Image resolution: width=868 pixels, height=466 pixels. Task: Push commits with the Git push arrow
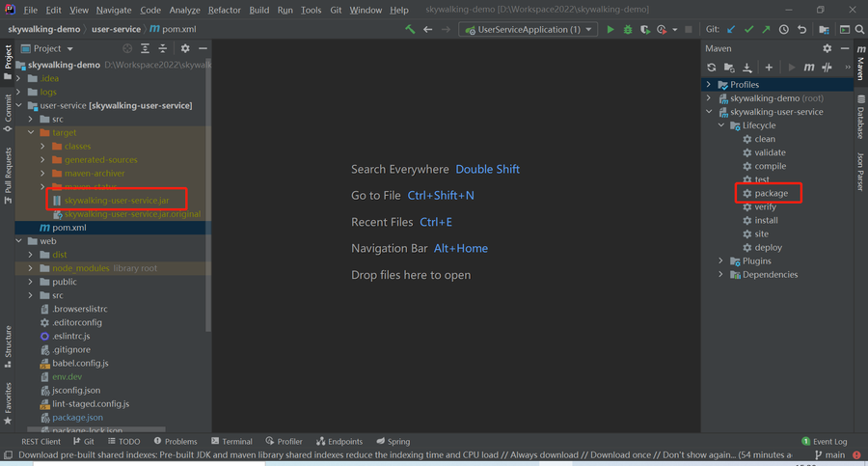[766, 29]
